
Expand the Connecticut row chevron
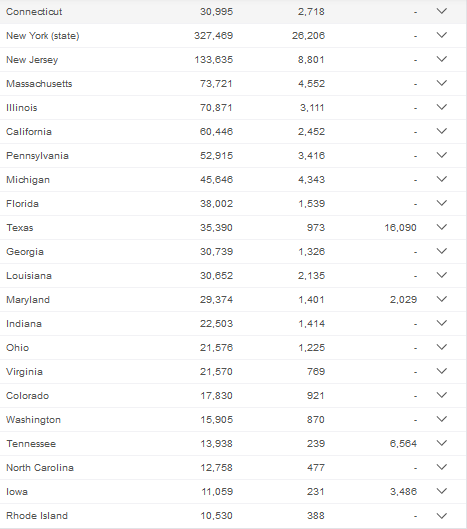442,11
